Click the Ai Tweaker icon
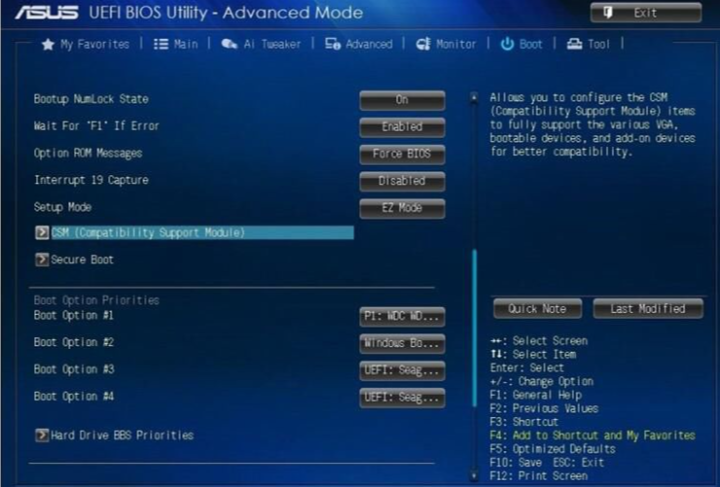 (229, 45)
